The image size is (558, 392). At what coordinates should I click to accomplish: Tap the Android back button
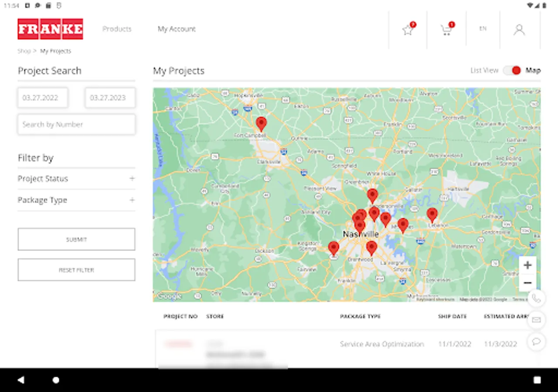(x=20, y=380)
